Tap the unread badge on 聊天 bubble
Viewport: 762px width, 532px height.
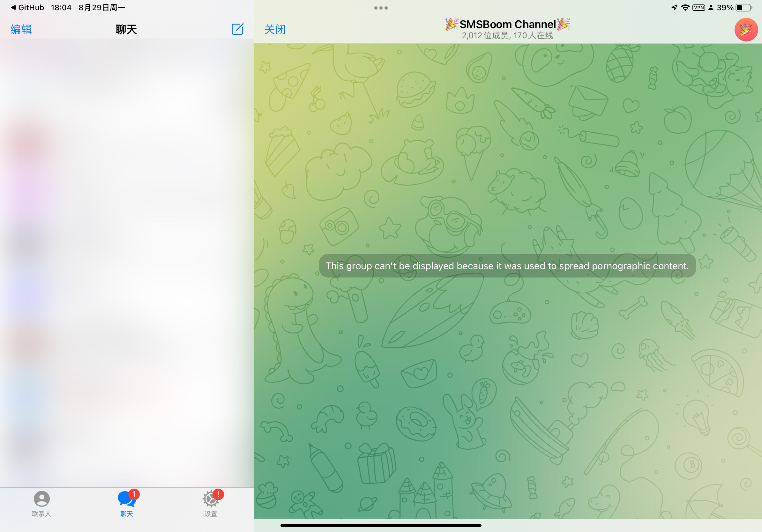(x=134, y=494)
